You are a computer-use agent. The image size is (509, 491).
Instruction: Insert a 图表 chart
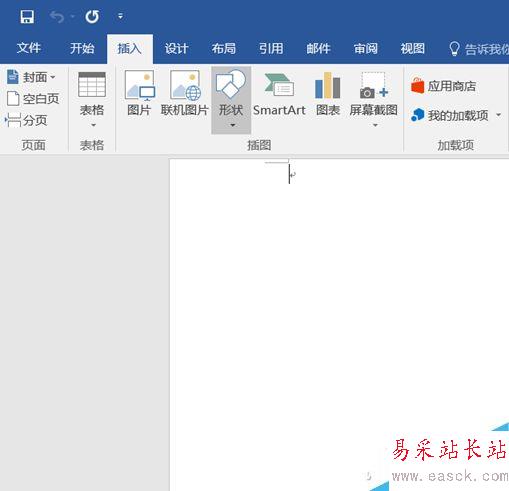pos(328,94)
